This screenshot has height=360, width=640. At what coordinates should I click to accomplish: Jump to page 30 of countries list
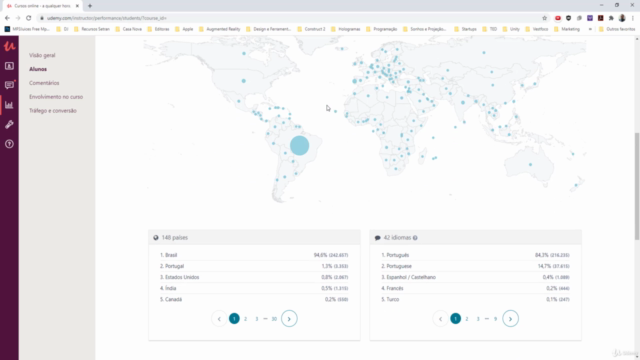(x=274, y=319)
